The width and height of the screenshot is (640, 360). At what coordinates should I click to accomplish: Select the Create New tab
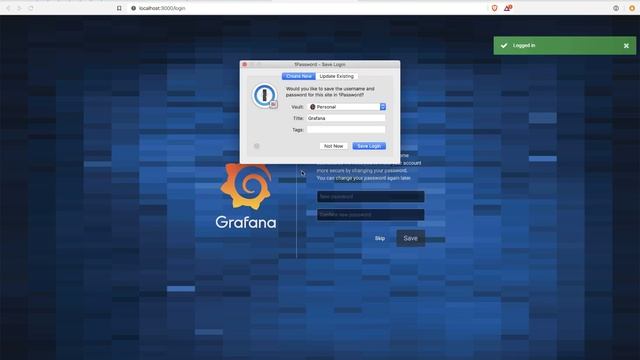point(299,76)
